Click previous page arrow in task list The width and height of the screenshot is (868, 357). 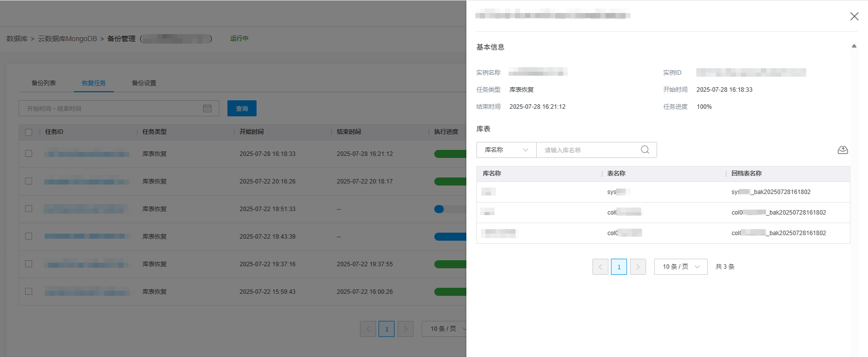pyautogui.click(x=367, y=329)
